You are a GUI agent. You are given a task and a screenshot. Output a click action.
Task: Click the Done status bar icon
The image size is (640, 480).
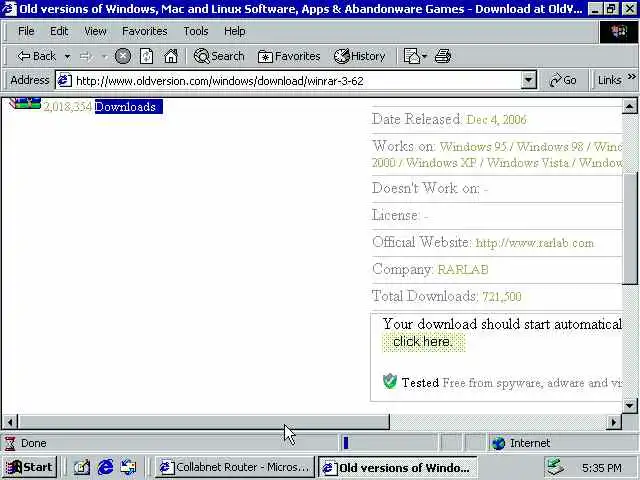(10, 443)
